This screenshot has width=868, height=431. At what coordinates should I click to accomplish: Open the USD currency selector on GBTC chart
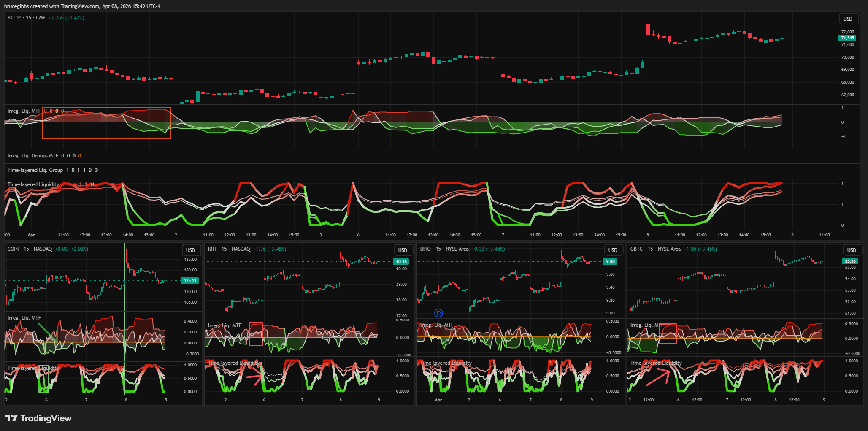852,250
